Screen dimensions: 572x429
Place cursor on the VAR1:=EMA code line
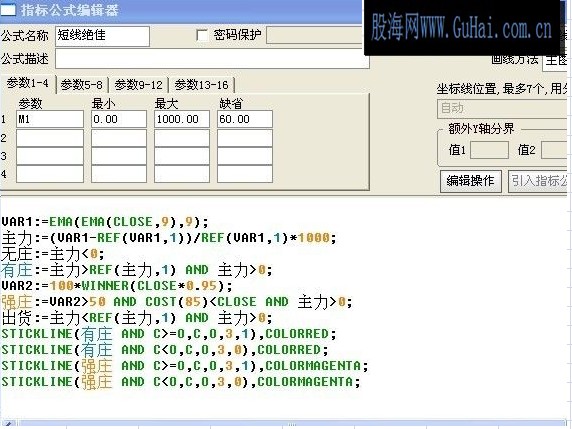click(105, 222)
